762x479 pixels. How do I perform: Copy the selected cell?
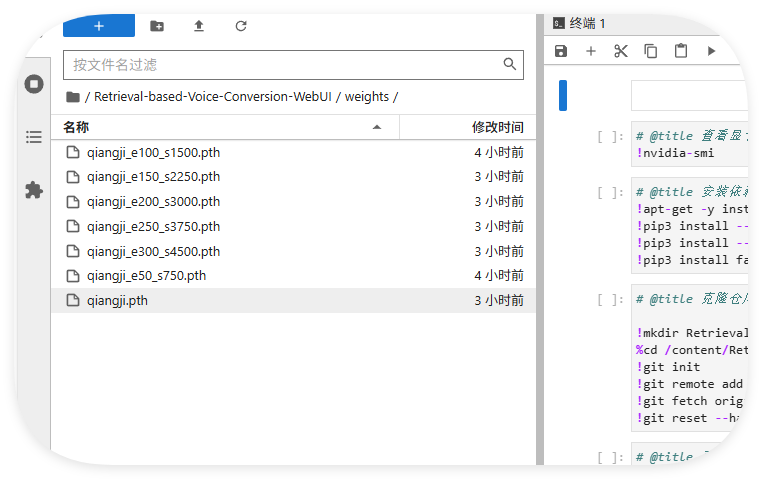coord(651,51)
